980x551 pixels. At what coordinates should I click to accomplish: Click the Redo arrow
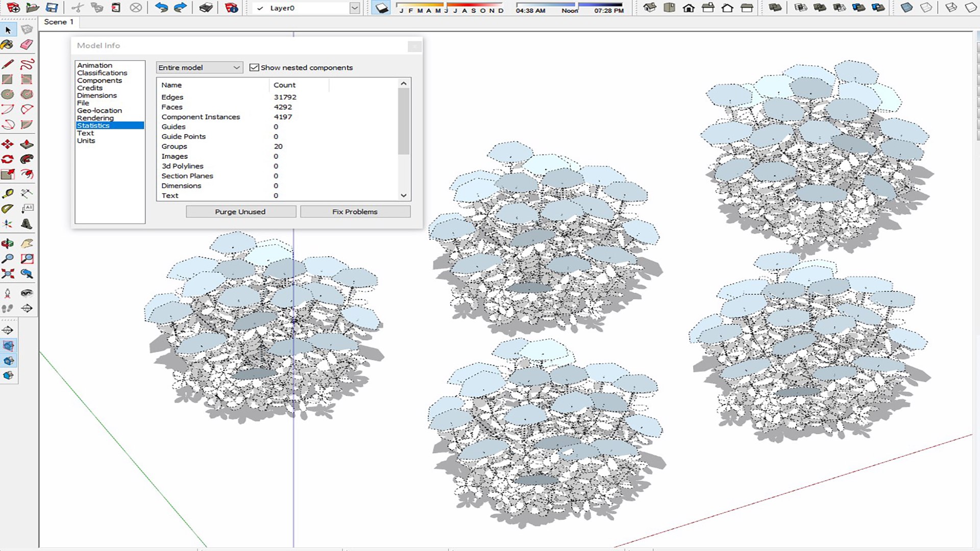(x=180, y=8)
